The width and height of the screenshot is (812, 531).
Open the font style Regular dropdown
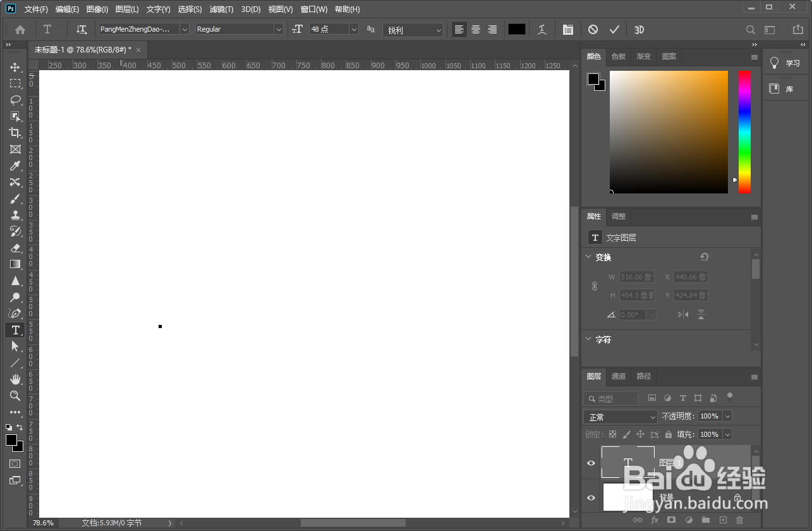coord(279,29)
